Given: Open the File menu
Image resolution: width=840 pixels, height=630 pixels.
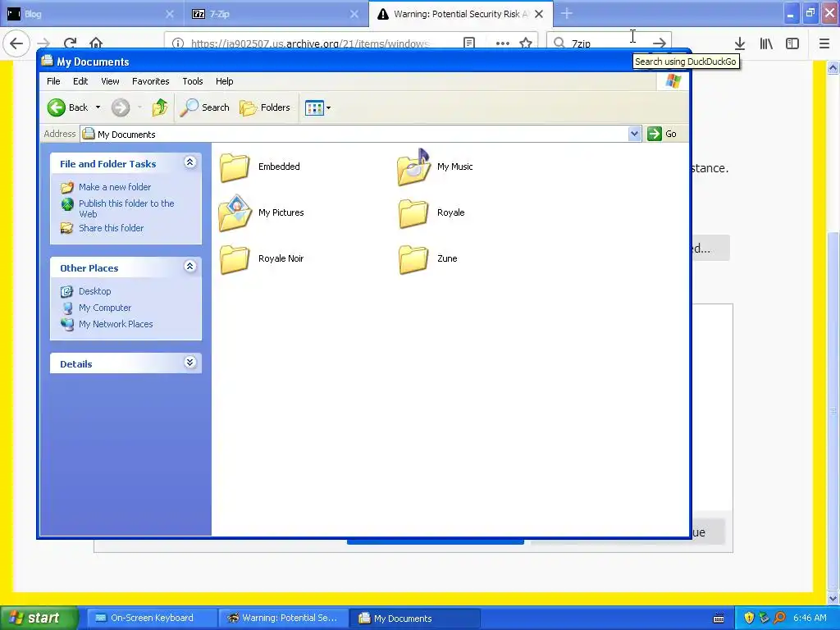Looking at the screenshot, I should [x=53, y=81].
